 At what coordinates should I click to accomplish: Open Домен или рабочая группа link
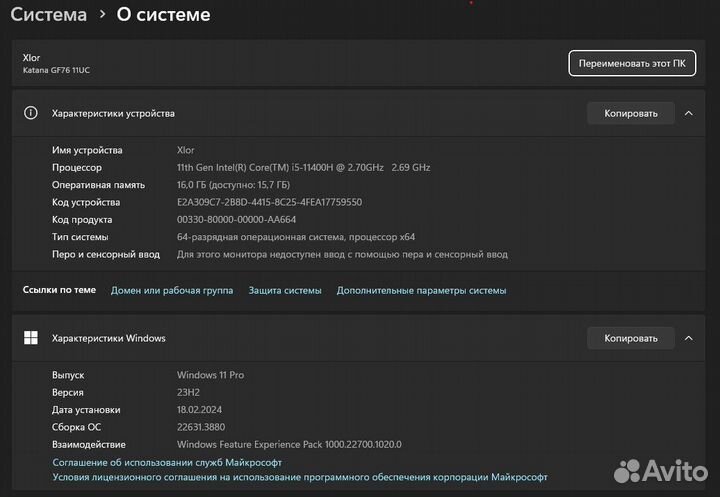point(172,290)
